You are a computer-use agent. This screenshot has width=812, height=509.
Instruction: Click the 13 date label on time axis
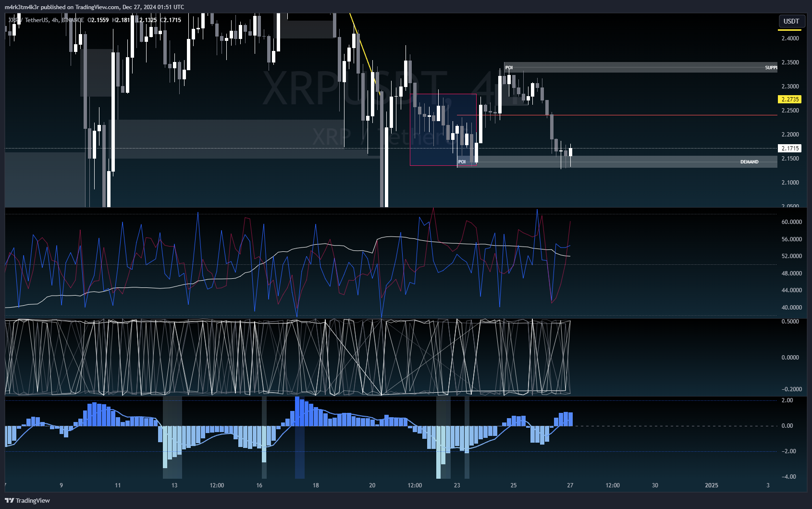tap(174, 485)
